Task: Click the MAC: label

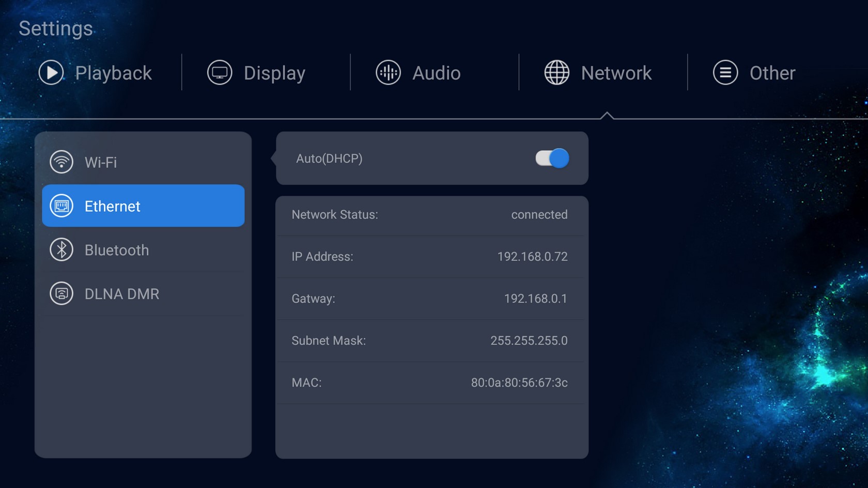Action: pyautogui.click(x=306, y=383)
